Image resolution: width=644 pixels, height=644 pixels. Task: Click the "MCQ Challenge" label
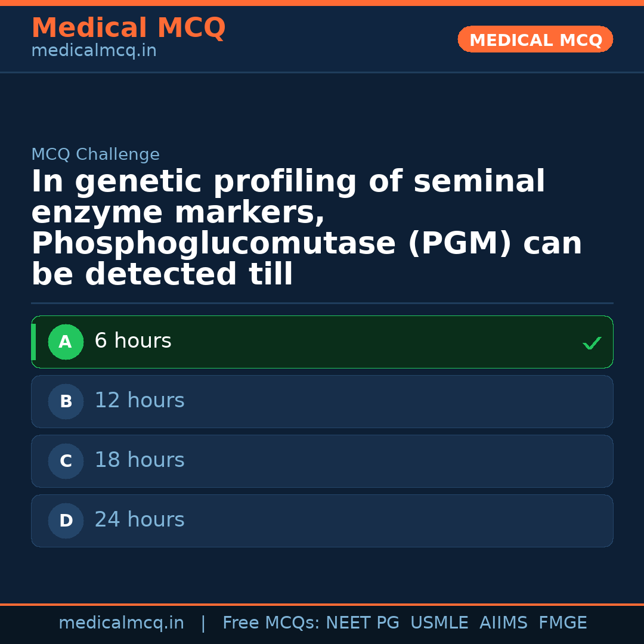(95, 155)
